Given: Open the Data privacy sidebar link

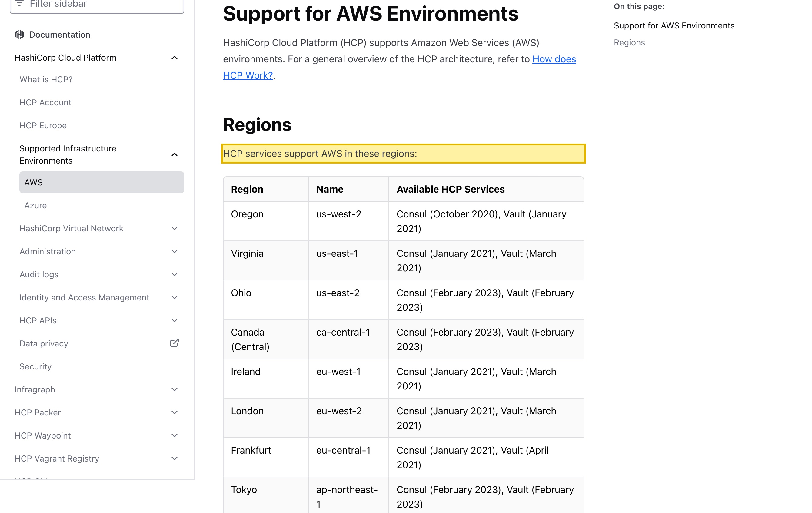Looking at the screenshot, I should pyautogui.click(x=44, y=343).
